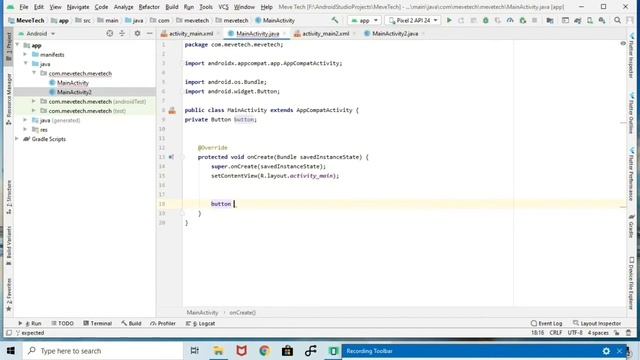The width and height of the screenshot is (640, 360).
Task: Toggle the Build Variants side panel
Action: click(x=9, y=245)
